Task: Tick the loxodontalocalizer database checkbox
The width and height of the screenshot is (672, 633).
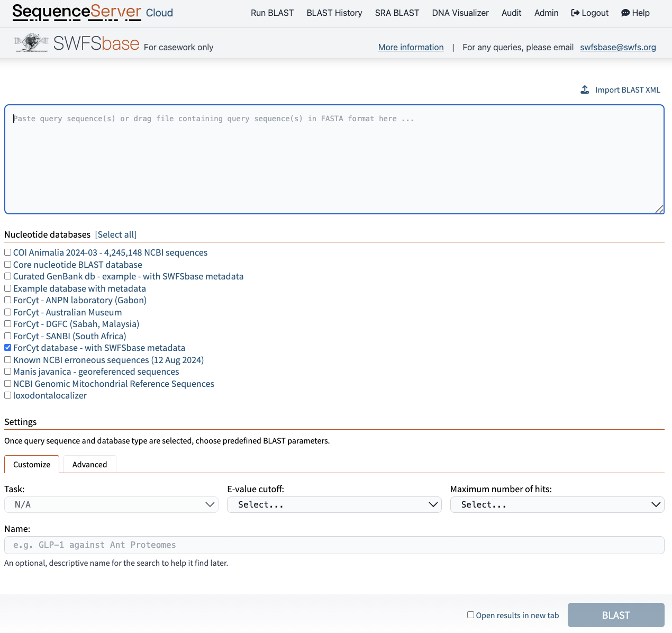Action: coord(8,395)
